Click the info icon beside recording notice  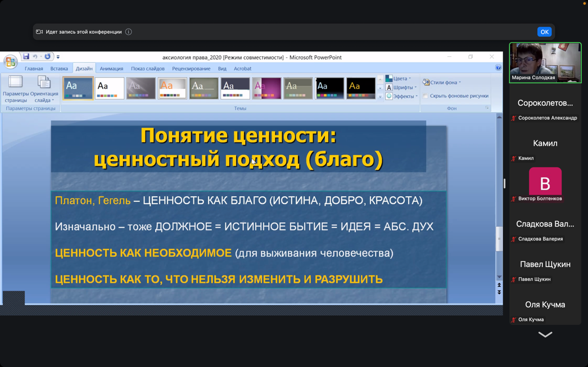[129, 32]
